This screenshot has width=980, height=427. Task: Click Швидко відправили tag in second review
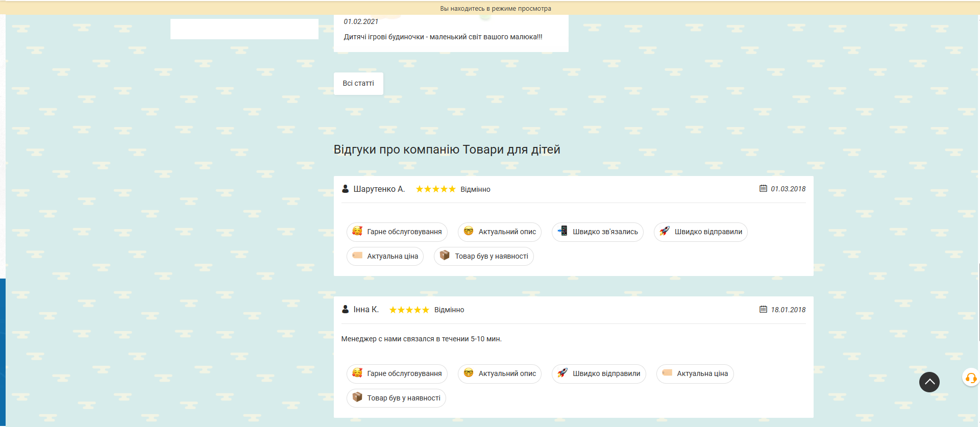pos(599,373)
